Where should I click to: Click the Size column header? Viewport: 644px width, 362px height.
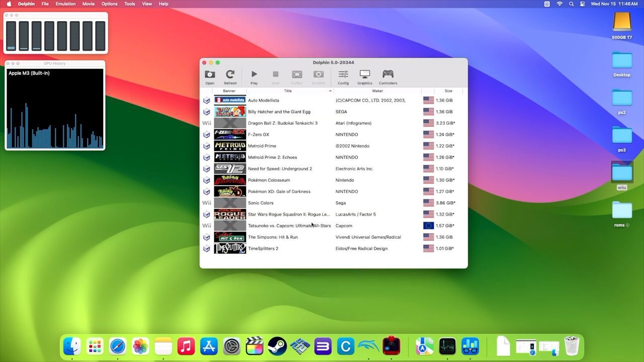tap(448, 91)
